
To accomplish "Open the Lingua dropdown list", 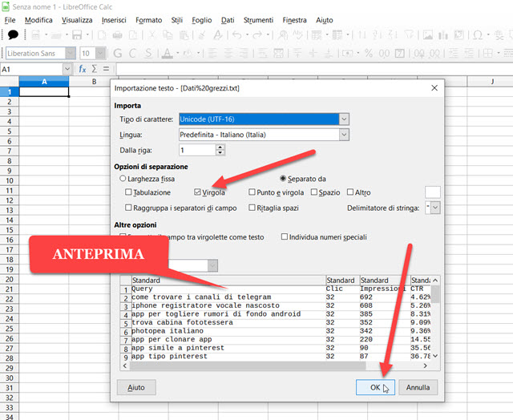I will pyautogui.click(x=344, y=135).
